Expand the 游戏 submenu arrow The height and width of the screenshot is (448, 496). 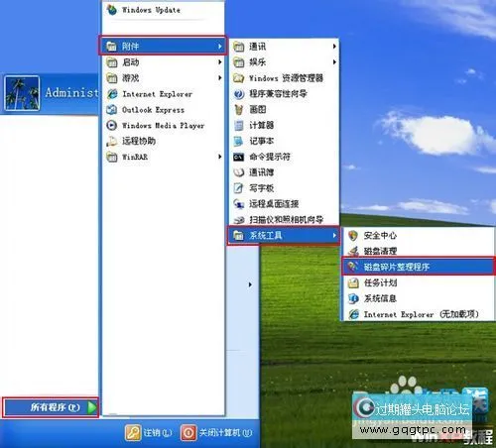pos(220,78)
